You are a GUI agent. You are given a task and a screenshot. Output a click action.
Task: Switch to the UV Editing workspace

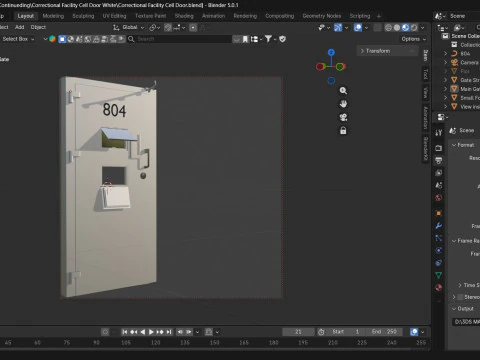click(114, 16)
